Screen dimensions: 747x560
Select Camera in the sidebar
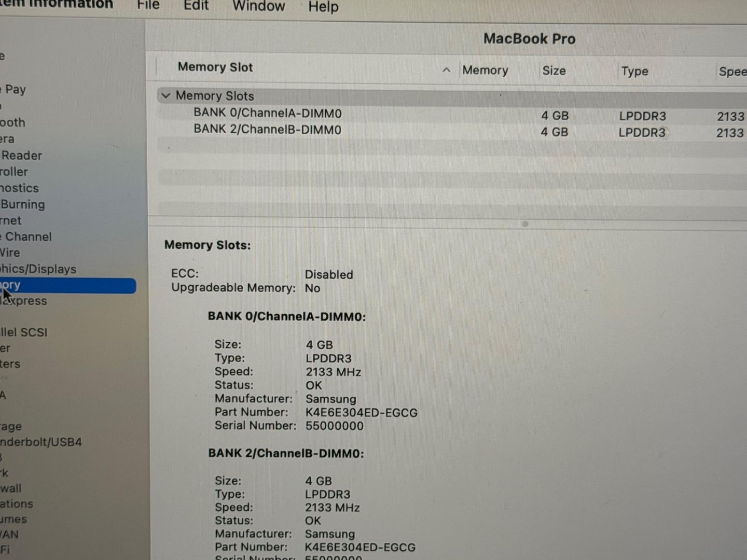tap(7, 139)
